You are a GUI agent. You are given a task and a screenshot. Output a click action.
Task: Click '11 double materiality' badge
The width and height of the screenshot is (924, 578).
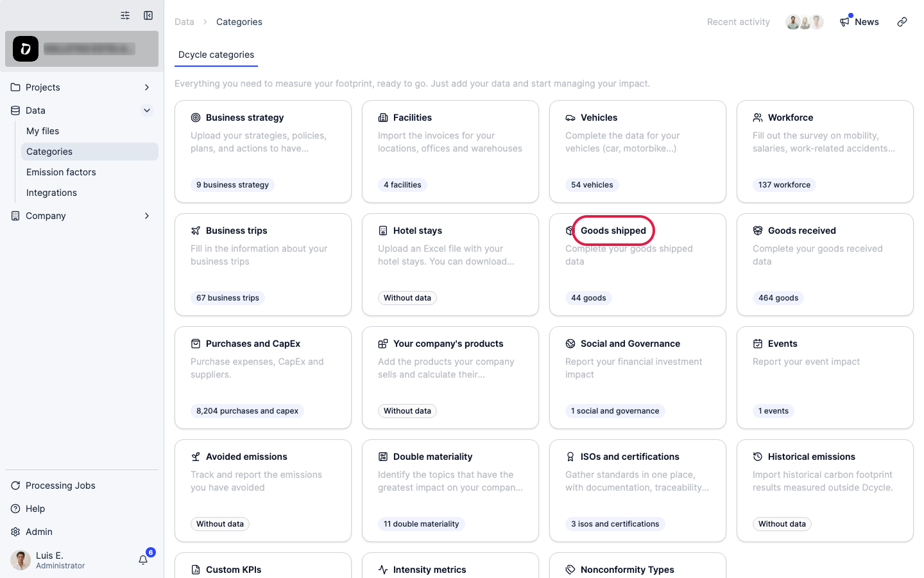421,524
